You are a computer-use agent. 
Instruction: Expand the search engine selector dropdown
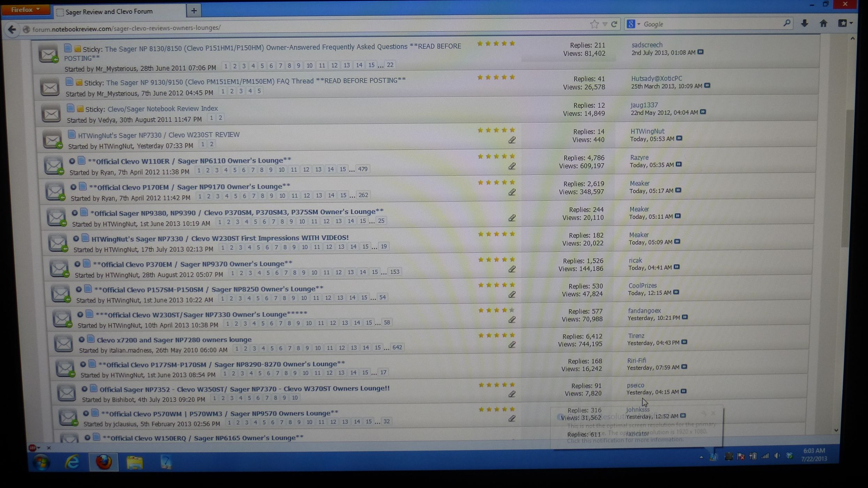click(633, 24)
